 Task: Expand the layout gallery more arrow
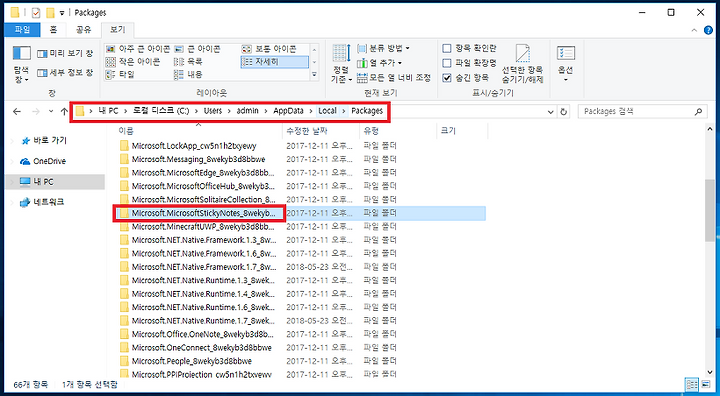point(315,74)
